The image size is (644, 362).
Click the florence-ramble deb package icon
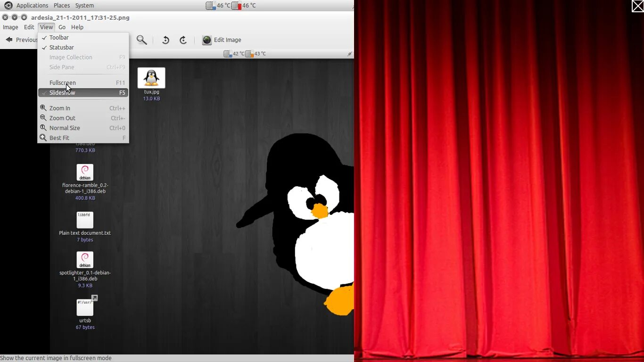(85, 173)
